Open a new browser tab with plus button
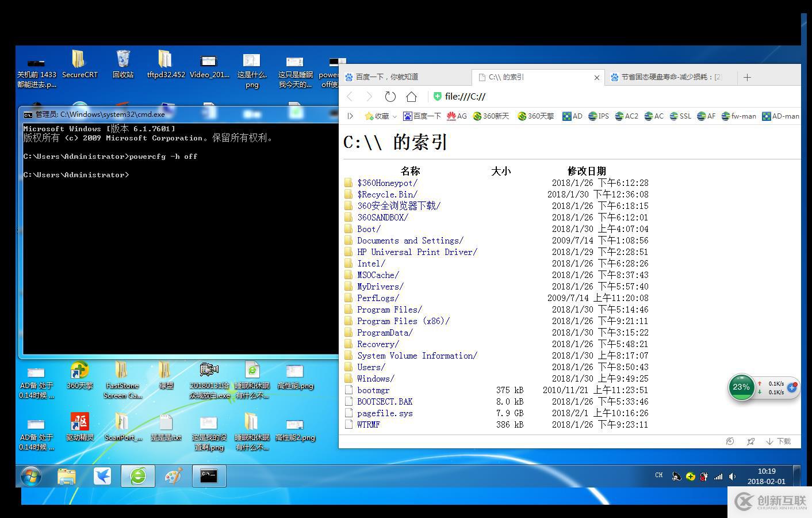The image size is (812, 518). tap(747, 77)
